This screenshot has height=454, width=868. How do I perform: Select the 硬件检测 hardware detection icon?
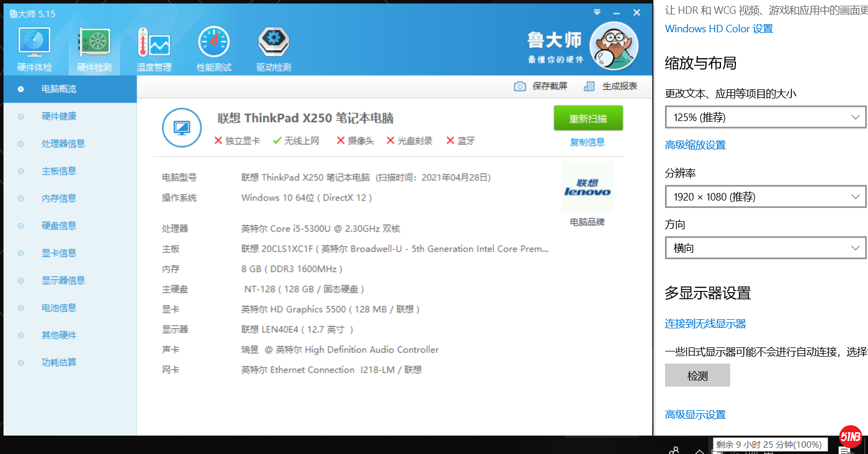(x=95, y=43)
